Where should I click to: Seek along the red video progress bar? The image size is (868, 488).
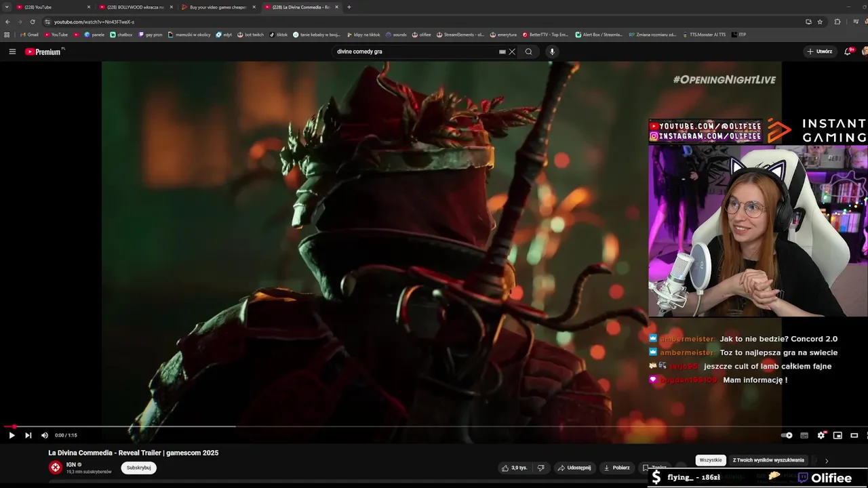pos(434,427)
